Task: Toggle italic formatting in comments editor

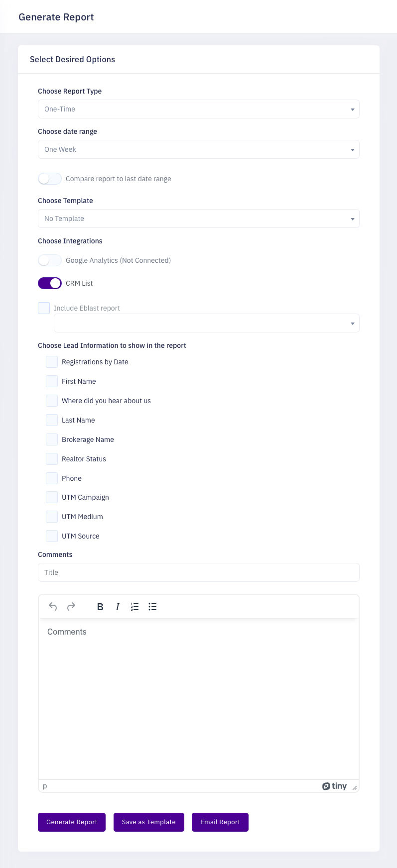Action: click(118, 607)
